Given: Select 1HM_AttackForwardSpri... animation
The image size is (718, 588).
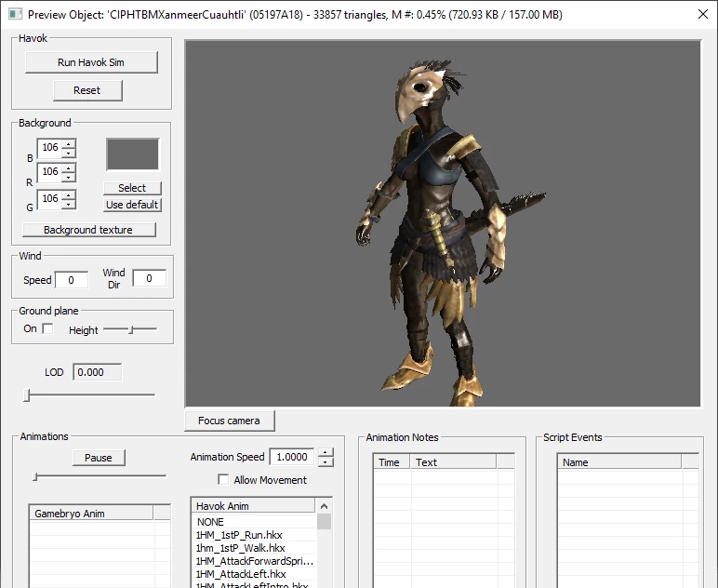Looking at the screenshot, I should coord(254,561).
